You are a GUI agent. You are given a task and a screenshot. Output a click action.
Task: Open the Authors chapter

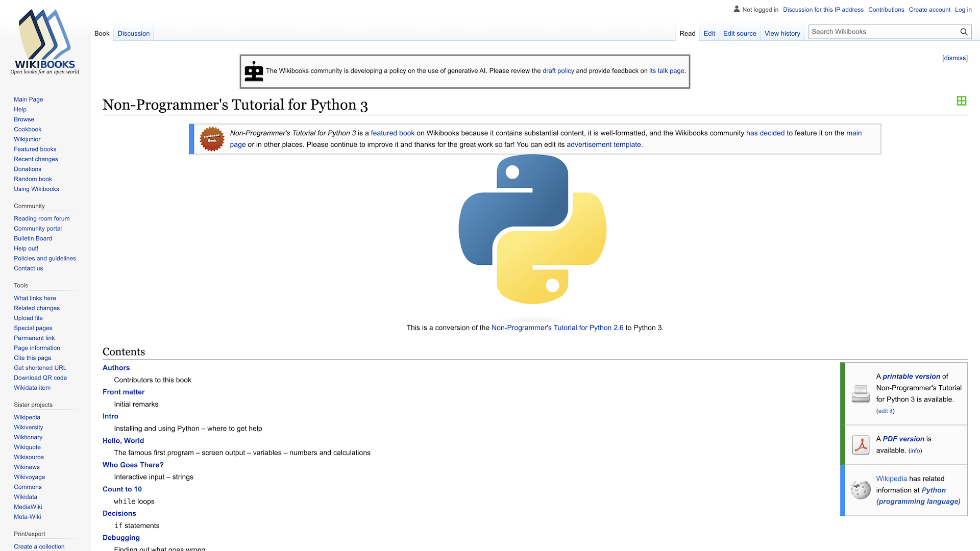tap(116, 368)
